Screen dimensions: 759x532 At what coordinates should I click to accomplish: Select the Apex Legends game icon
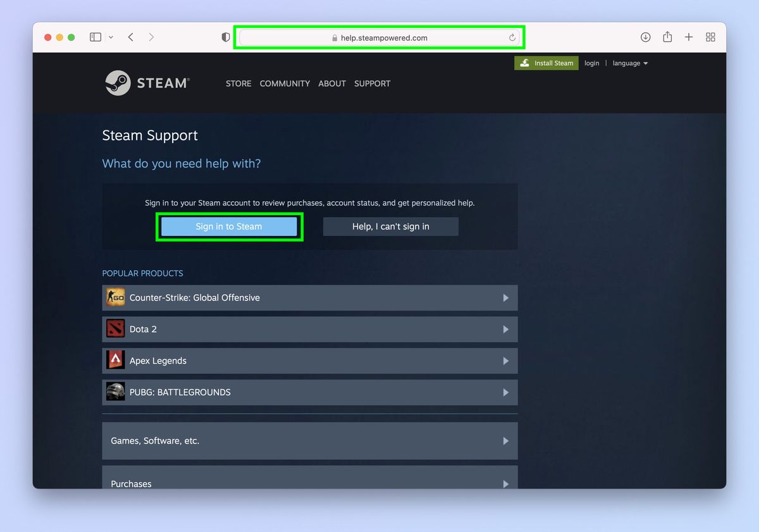coord(115,359)
